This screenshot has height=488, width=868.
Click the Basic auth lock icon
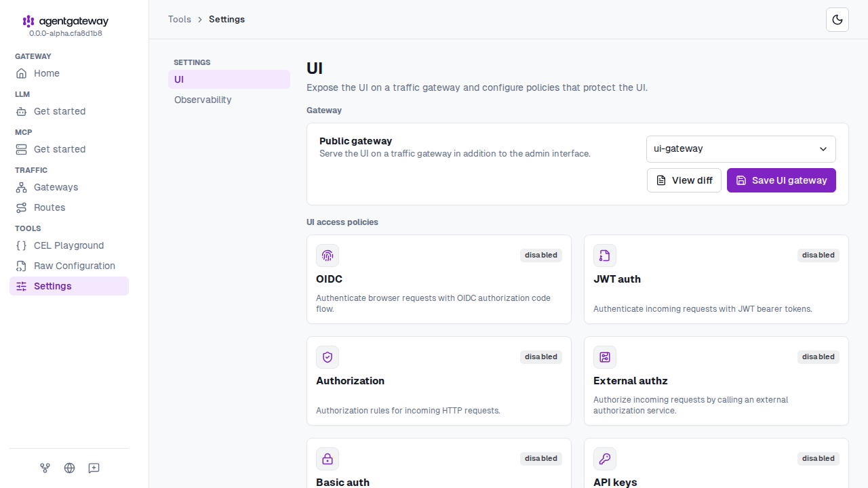328,459
